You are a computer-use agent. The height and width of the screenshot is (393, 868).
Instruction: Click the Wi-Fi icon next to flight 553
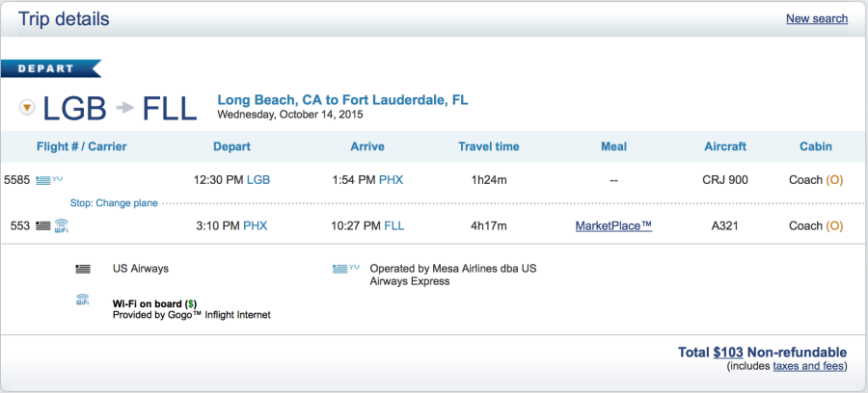click(61, 226)
